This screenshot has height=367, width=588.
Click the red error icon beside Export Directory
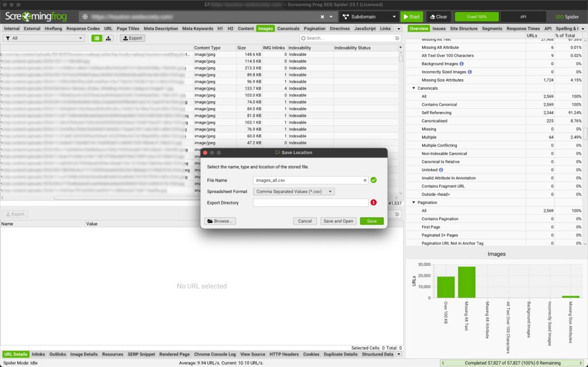point(373,202)
